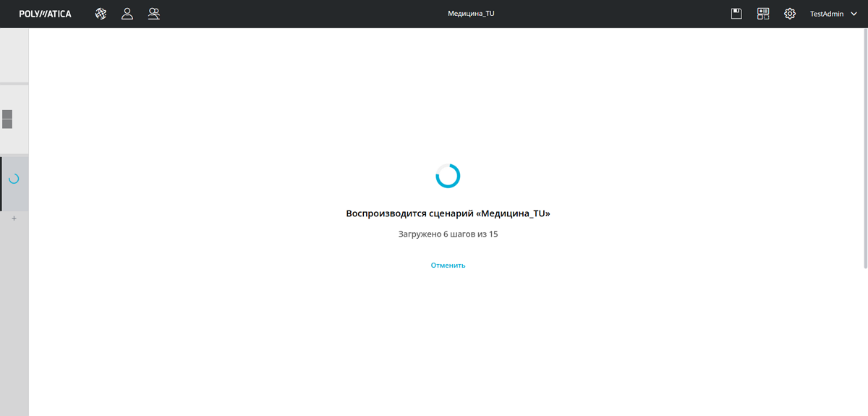Click the 'Загружено 6 шагов из 15' progress text
Viewport: 868px width, 416px height.
(x=448, y=234)
